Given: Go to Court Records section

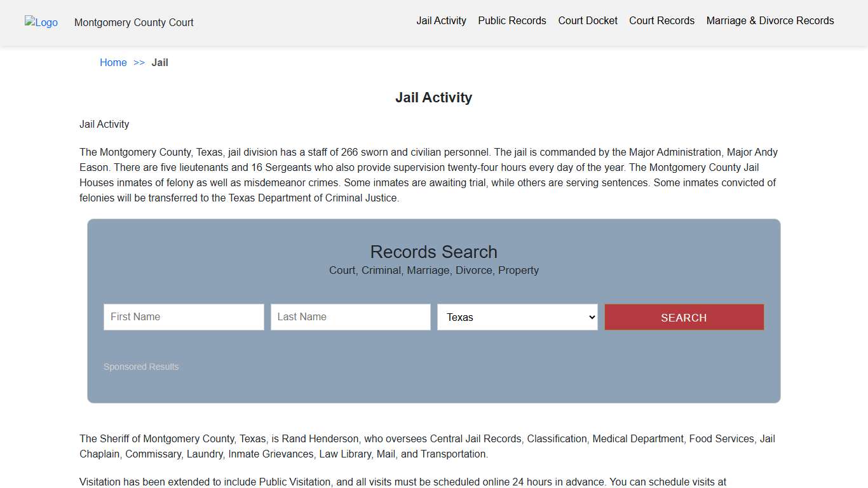Looking at the screenshot, I should [661, 20].
